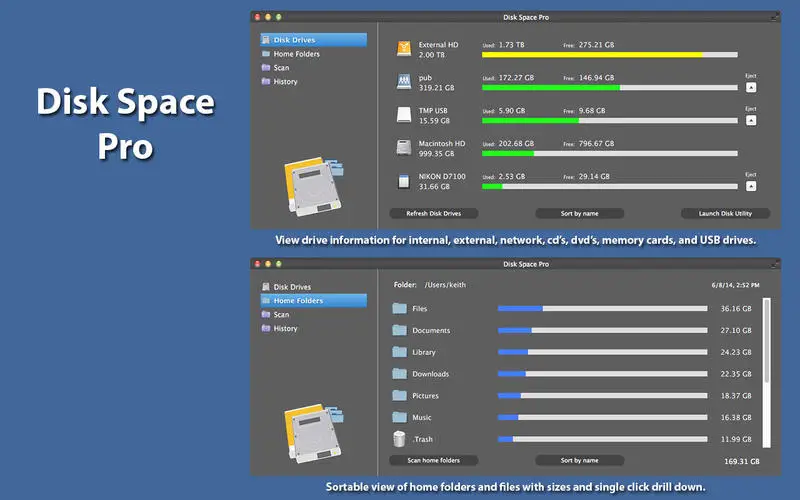Click the TMP USB drive icon
This screenshot has width=800, height=500.
[x=404, y=114]
